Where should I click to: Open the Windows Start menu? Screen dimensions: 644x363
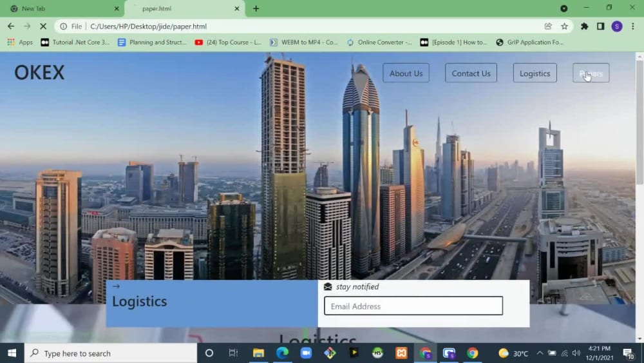[12, 353]
